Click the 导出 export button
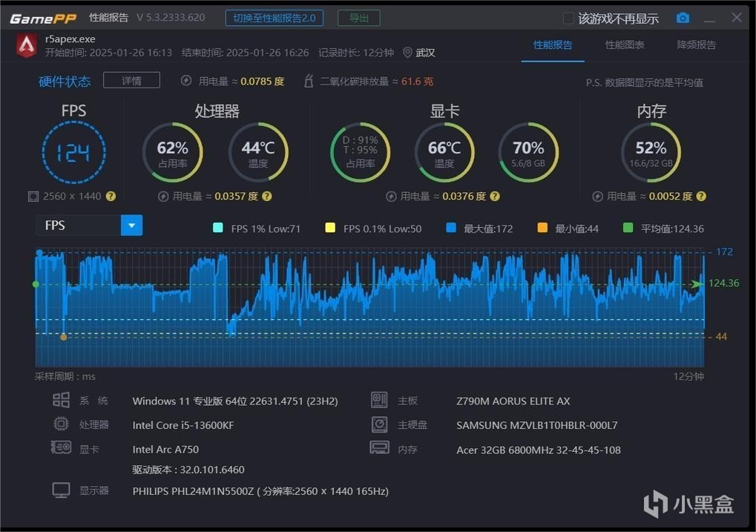The width and height of the screenshot is (756, 532). [x=359, y=19]
